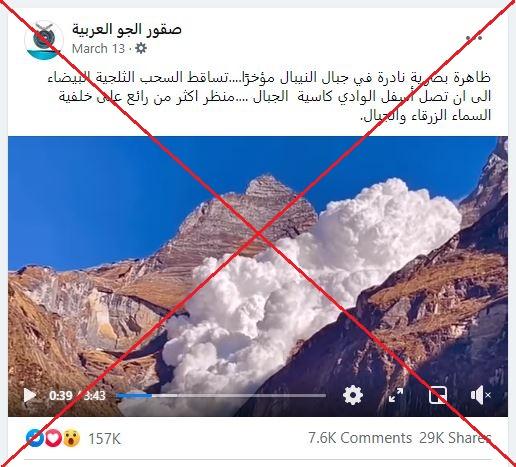Open 7.6K Comments
The height and width of the screenshot is (467, 516).
click(x=360, y=438)
